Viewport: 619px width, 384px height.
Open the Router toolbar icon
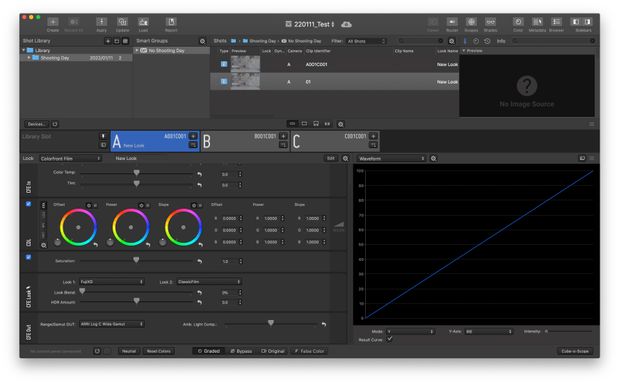click(x=452, y=22)
